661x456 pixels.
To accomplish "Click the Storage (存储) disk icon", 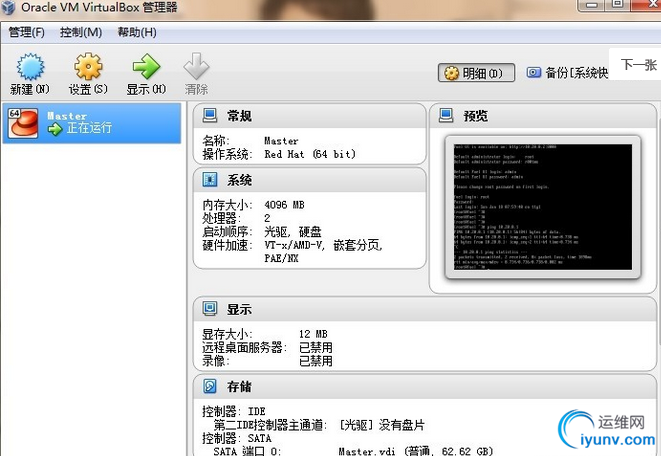I will (210, 386).
